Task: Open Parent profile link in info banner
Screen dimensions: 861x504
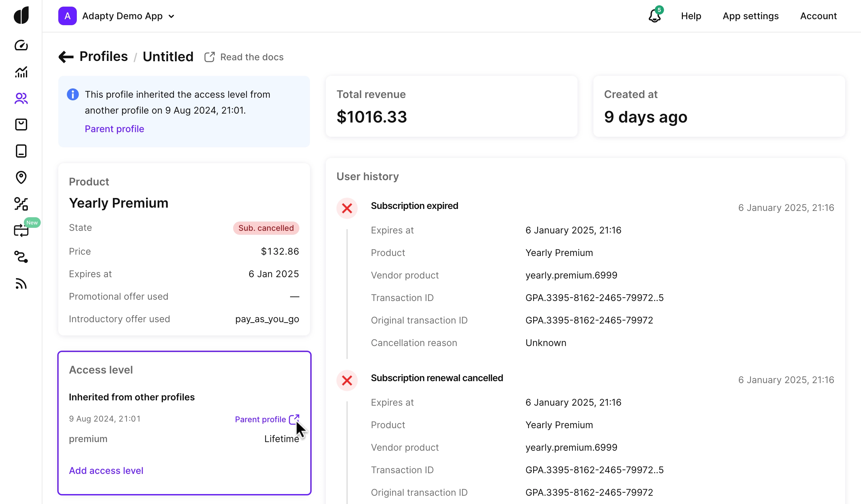Action: 114,129
